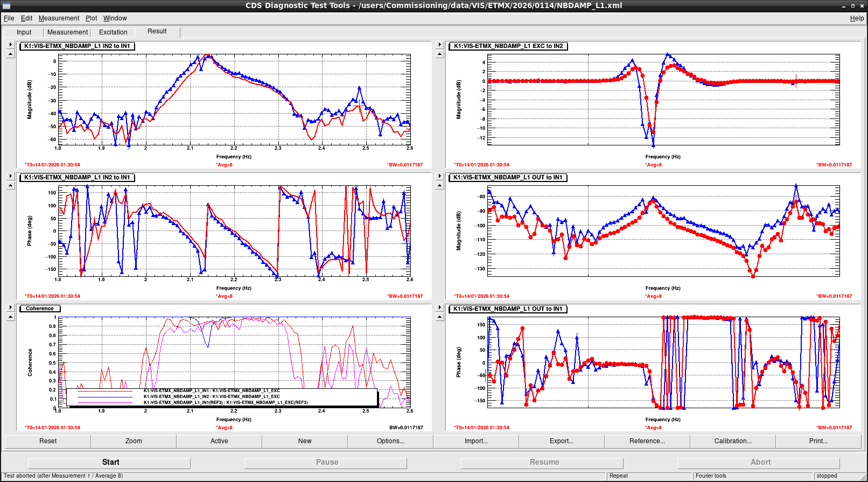This screenshot has width=868, height=482.
Task: Open the Calibration... dialog
Action: (x=733, y=441)
